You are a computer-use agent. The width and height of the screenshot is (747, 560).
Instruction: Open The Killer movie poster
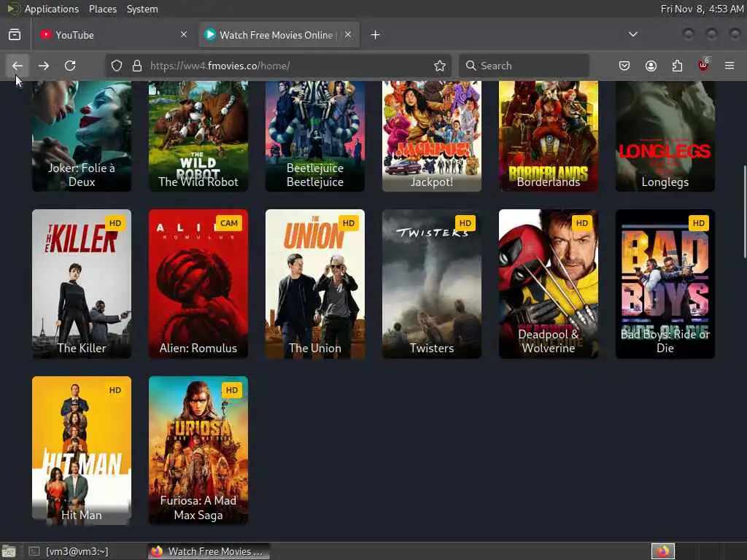(82, 284)
